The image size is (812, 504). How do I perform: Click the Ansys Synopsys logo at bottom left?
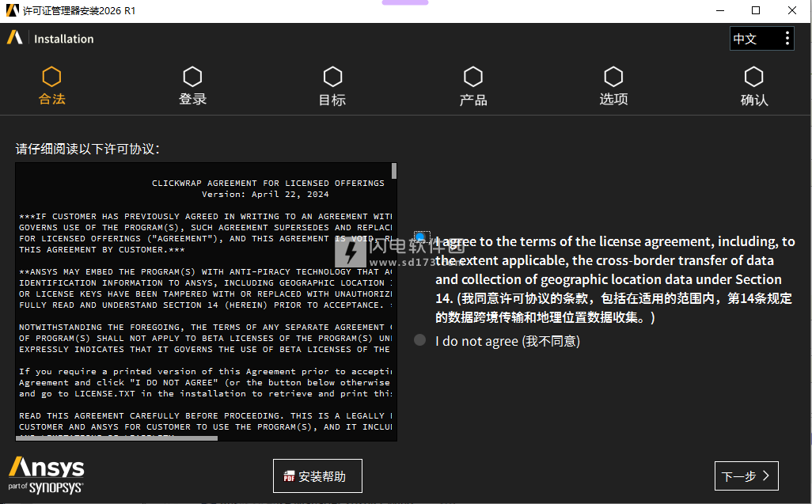(x=46, y=475)
